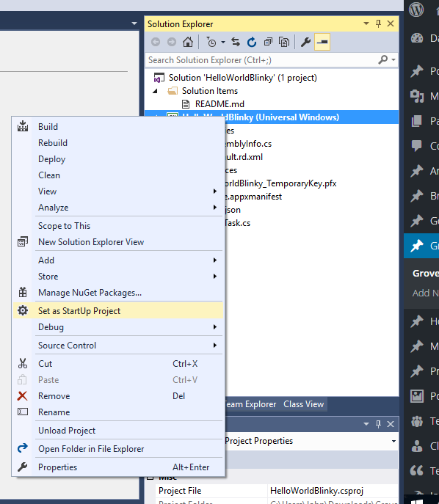Viewport: 439px width, 504px height.
Task: Select StartupTask.cs file in tree
Action: (237, 223)
